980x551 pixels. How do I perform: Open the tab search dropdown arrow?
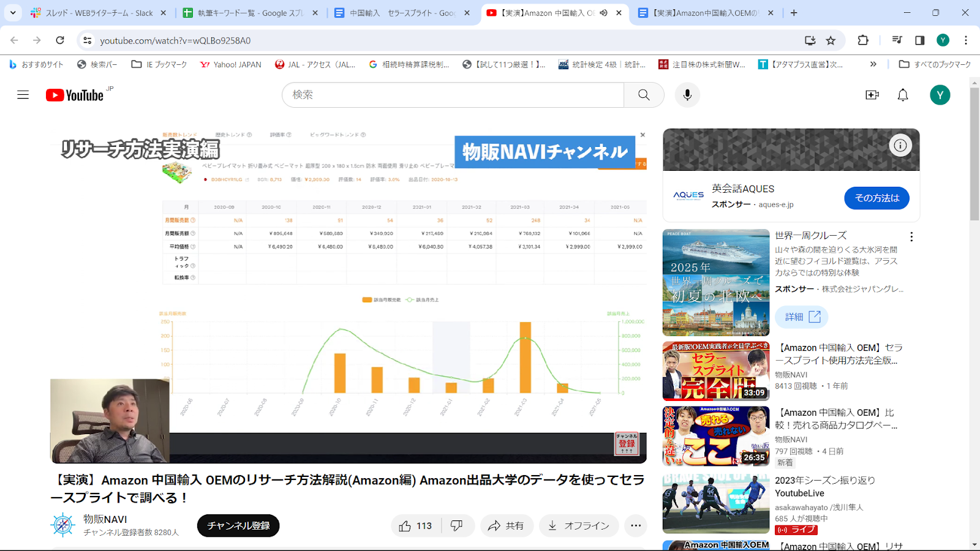[13, 12]
